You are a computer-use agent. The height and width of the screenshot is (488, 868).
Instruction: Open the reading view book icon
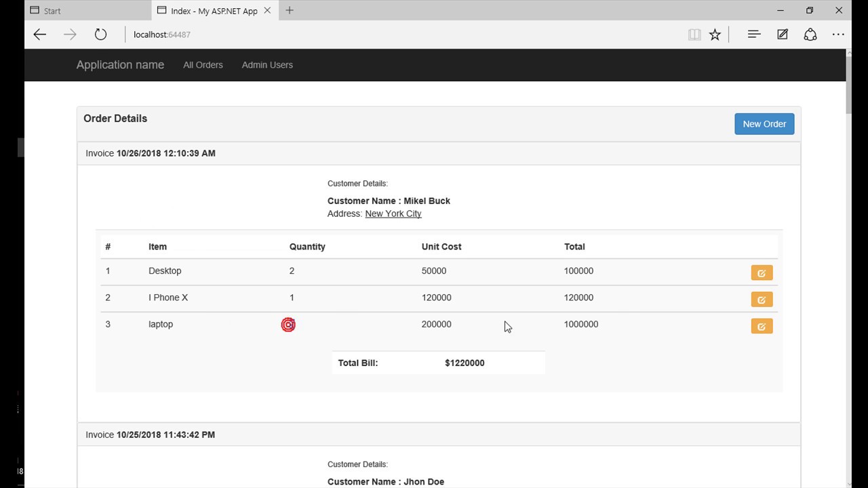(694, 35)
